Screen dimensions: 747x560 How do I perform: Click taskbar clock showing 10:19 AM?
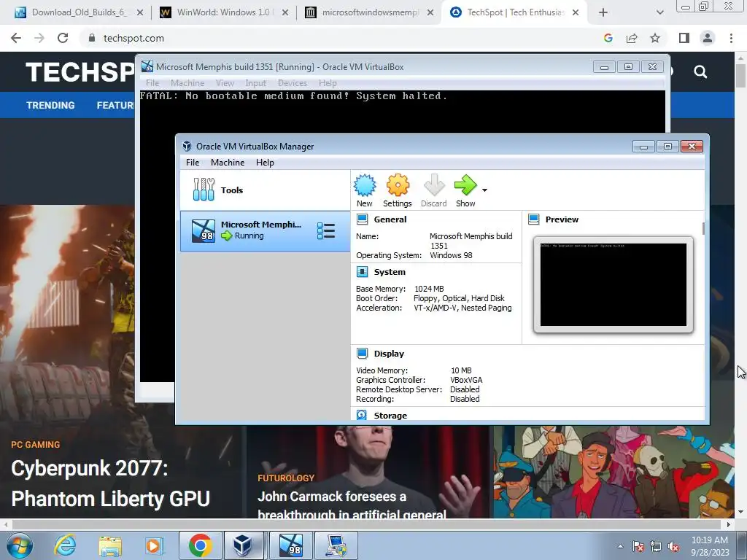[710, 546]
